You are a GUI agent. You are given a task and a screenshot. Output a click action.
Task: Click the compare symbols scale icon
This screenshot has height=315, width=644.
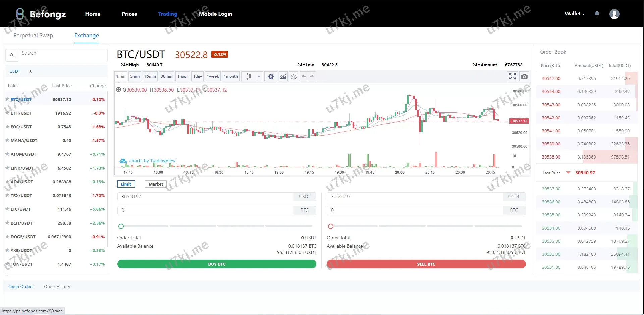293,77
